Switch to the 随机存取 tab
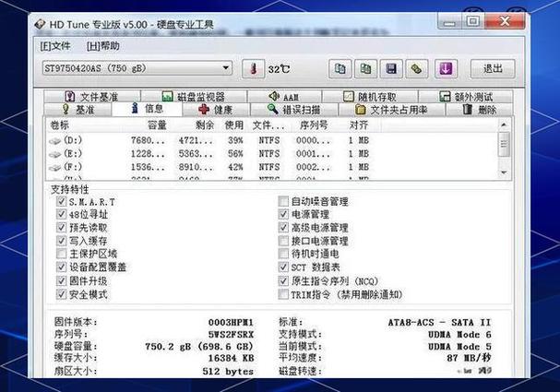 (x=370, y=97)
